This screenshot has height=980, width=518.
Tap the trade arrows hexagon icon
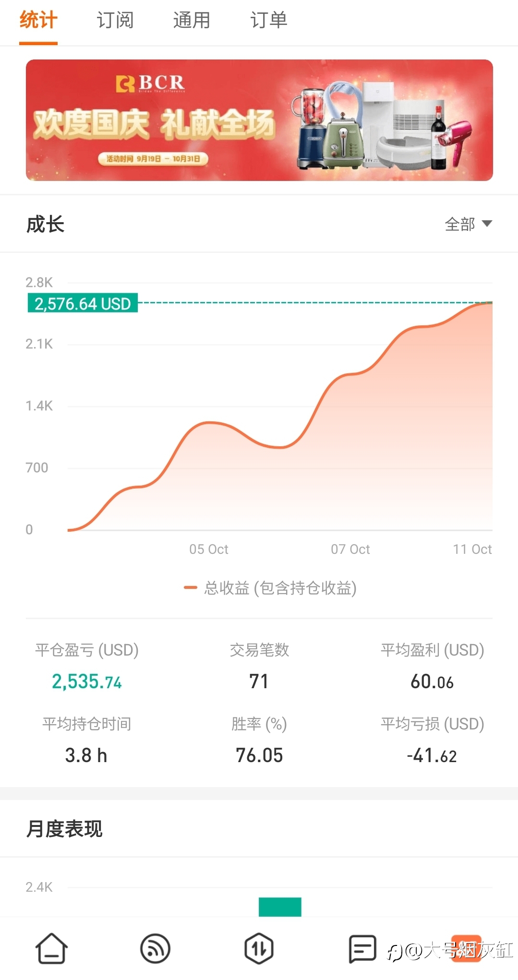tap(259, 948)
